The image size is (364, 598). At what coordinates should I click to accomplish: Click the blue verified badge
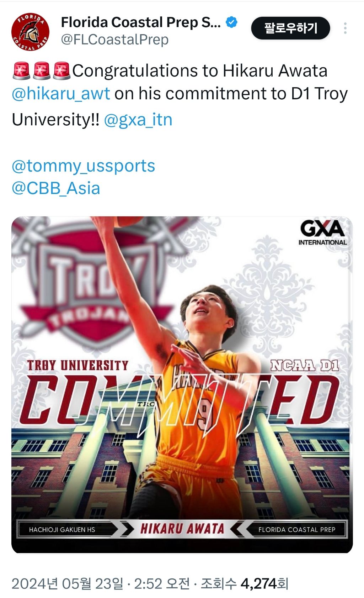pyautogui.click(x=232, y=22)
